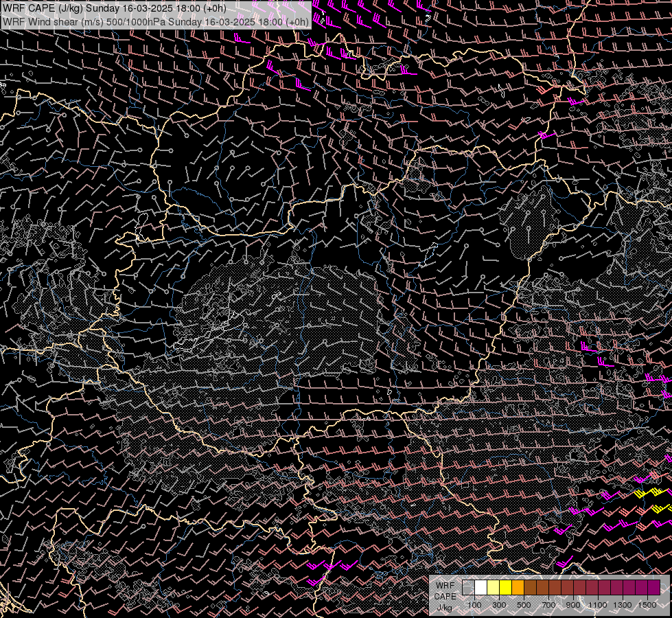The image size is (672, 618).
Task: Click the '700' legend scale label
Action: [x=548, y=605]
